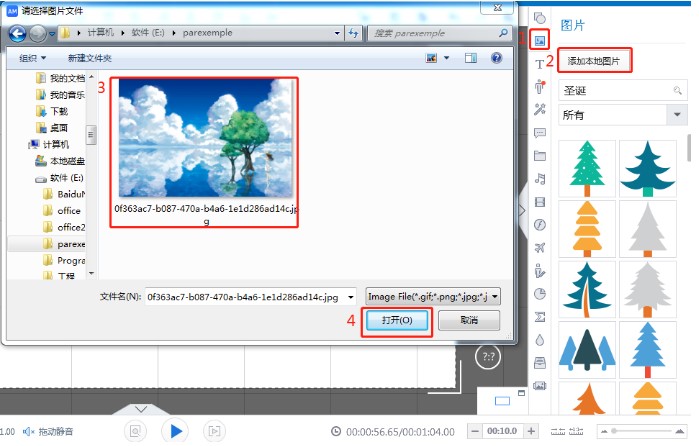Open the drawer library icon
Image resolution: width=699 pixels, height=446 pixels.
pyautogui.click(x=540, y=363)
